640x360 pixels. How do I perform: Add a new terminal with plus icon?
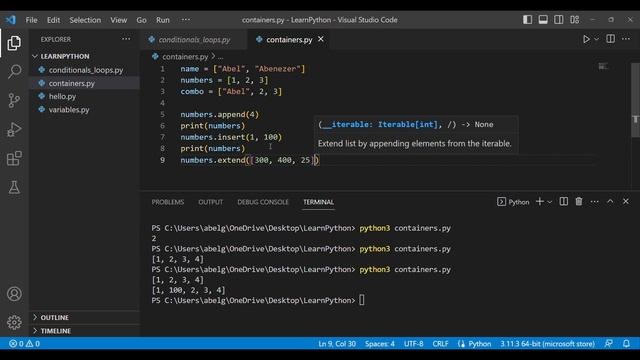click(540, 202)
